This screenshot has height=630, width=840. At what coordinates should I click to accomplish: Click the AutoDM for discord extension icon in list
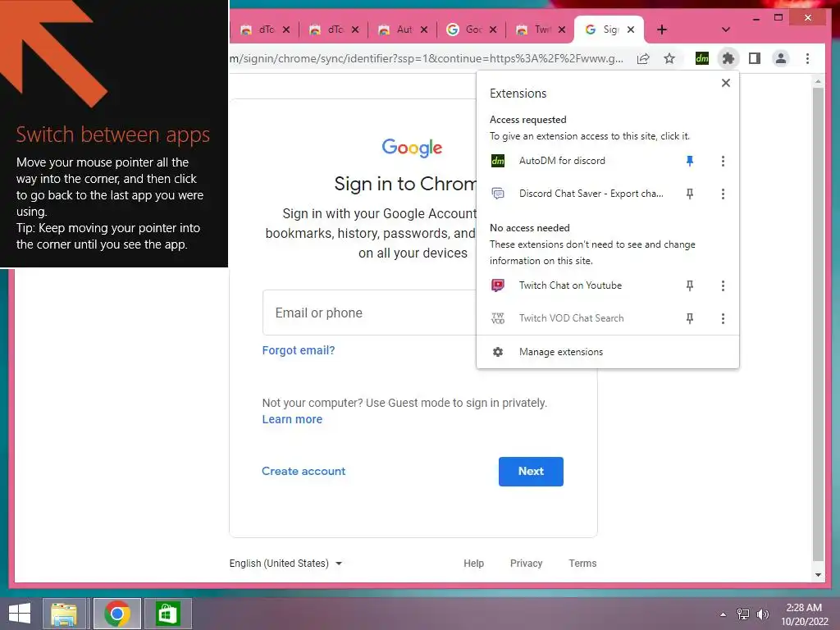(498, 161)
